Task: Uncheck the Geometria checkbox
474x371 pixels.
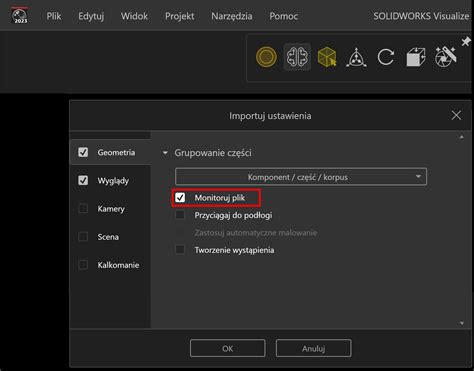Action: coord(83,152)
